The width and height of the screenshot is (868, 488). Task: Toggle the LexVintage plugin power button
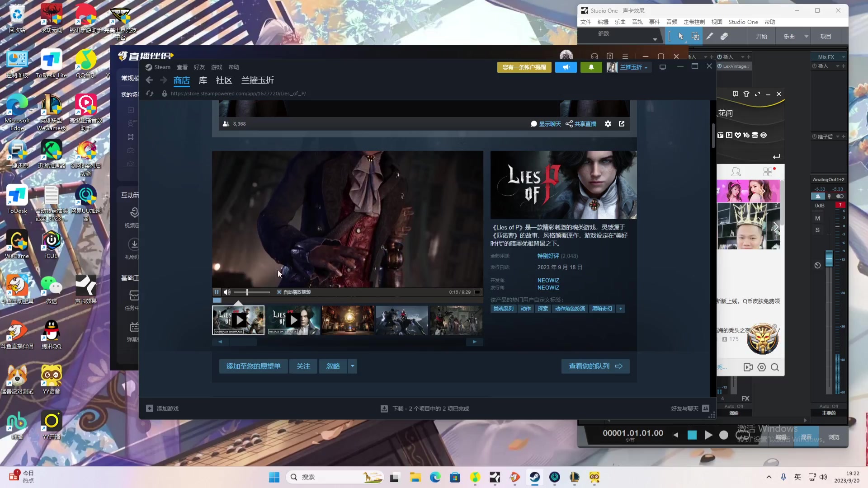(720, 66)
